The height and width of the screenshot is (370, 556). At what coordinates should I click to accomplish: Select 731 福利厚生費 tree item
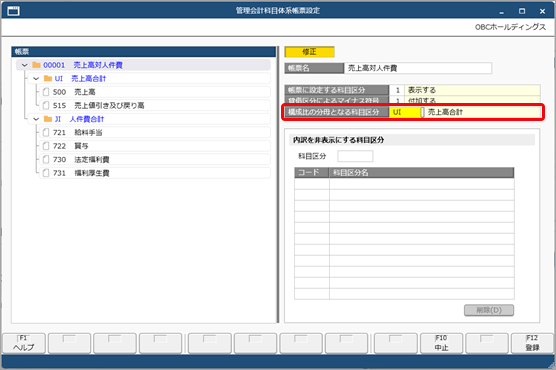[155, 173]
